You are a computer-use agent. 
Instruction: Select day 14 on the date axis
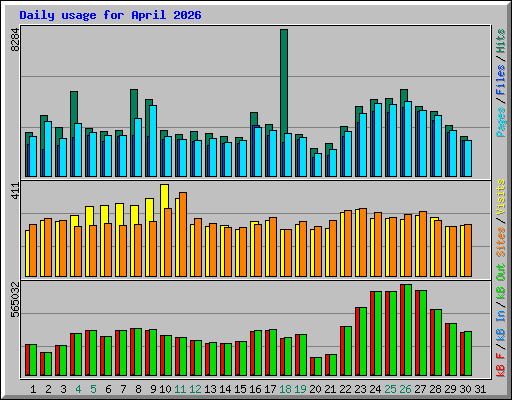[x=225, y=389]
